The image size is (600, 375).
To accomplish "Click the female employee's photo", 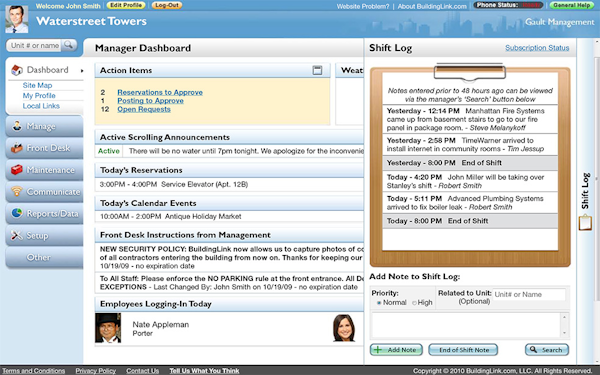I will tap(344, 328).
